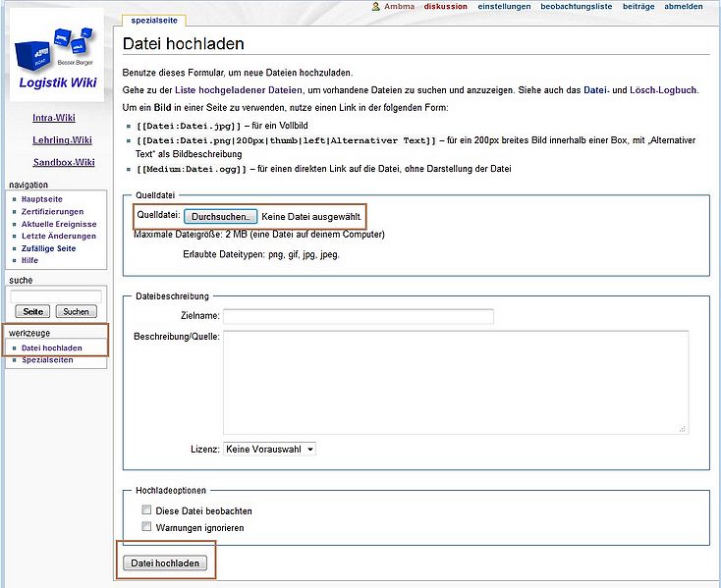Click the Suchen search button

coord(77,311)
